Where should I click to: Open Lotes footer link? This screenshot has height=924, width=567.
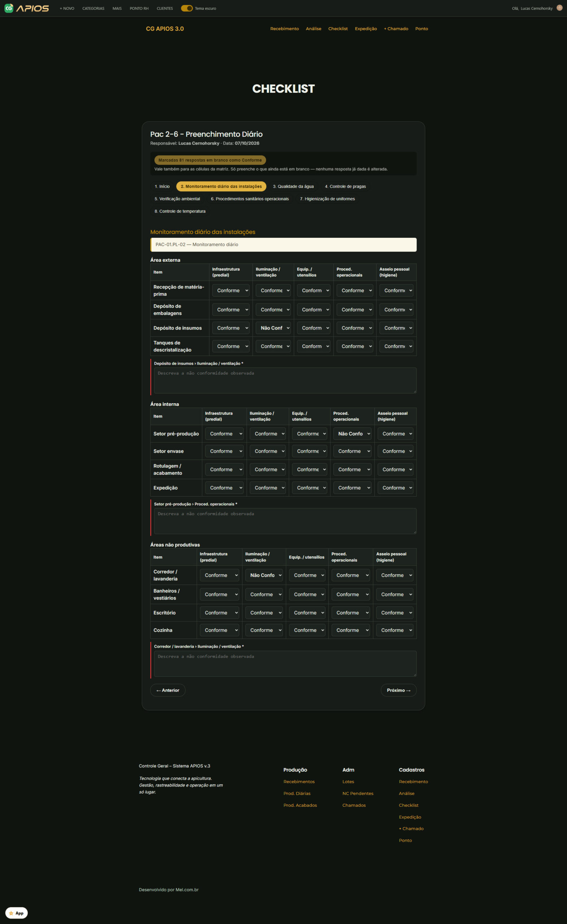(348, 781)
